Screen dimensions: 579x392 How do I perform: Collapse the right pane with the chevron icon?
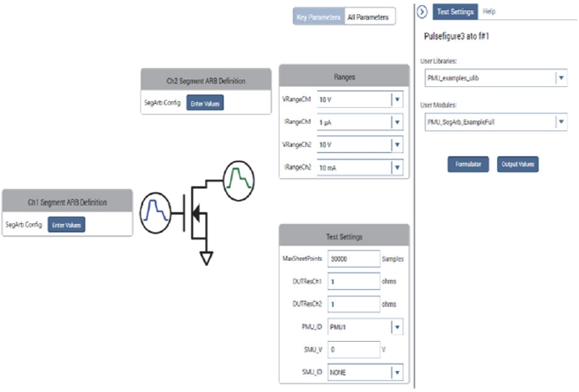click(x=422, y=12)
